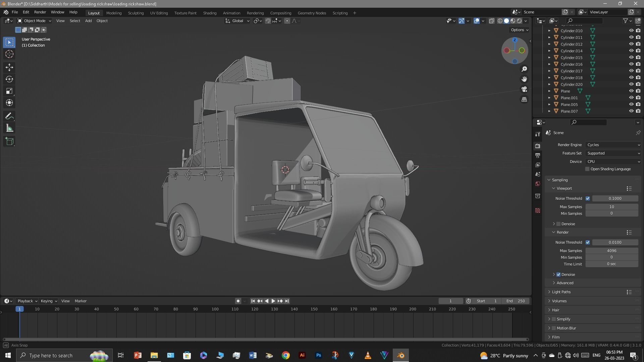Switch orthographic/perspective grid icon

tap(524, 100)
